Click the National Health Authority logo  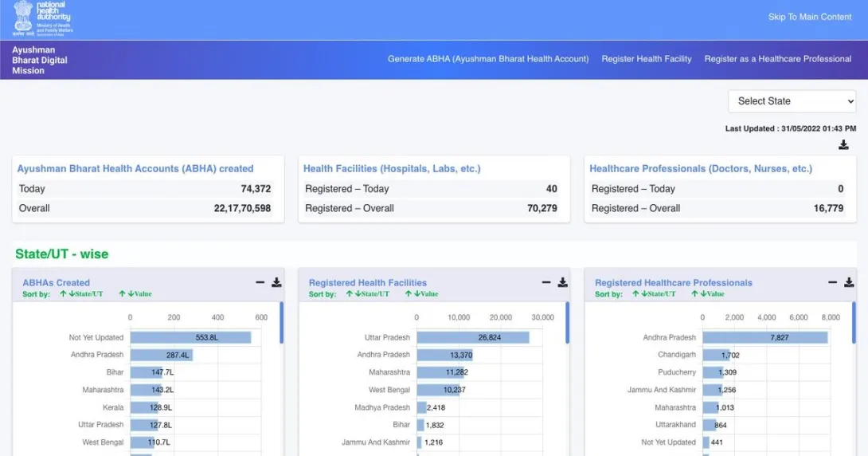click(x=43, y=19)
